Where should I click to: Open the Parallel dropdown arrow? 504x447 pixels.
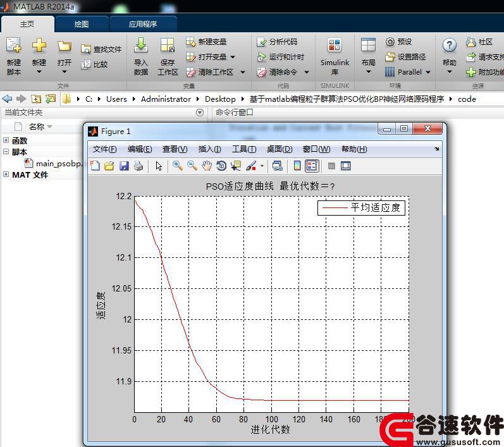click(428, 72)
